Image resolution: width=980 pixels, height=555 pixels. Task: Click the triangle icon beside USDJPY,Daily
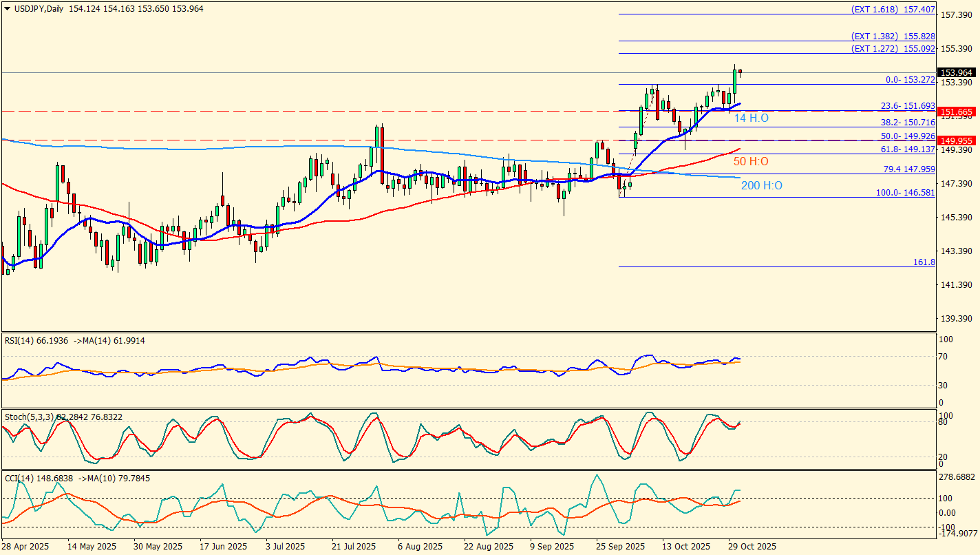[7, 8]
